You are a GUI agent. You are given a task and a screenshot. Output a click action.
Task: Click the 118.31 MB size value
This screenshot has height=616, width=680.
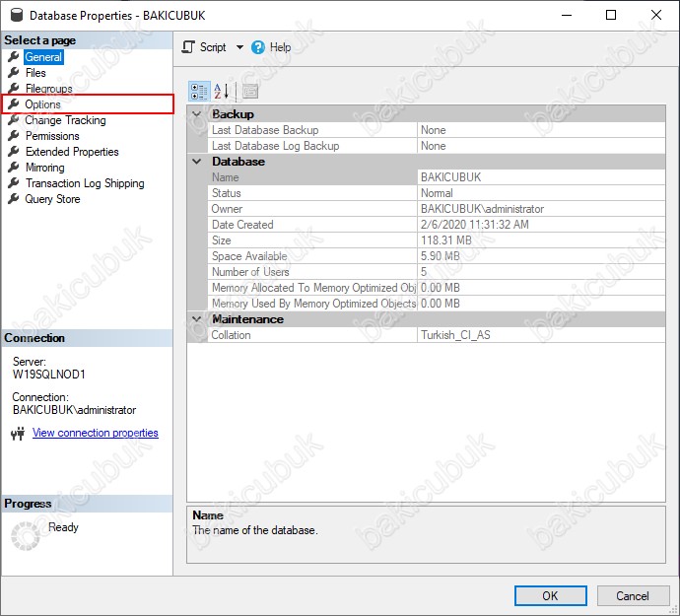(445, 240)
